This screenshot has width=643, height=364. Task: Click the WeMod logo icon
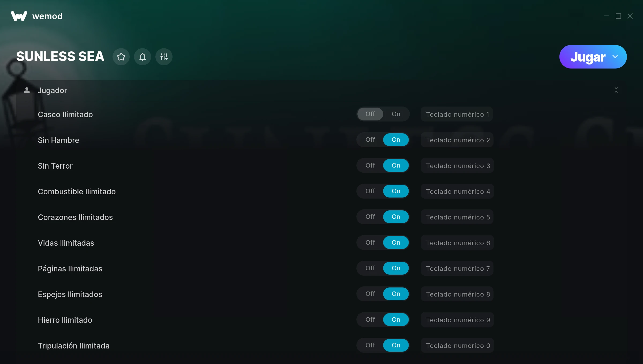19,16
